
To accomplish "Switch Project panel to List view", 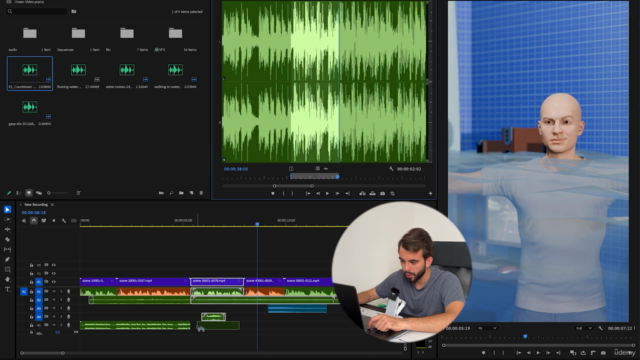I will point(19,193).
